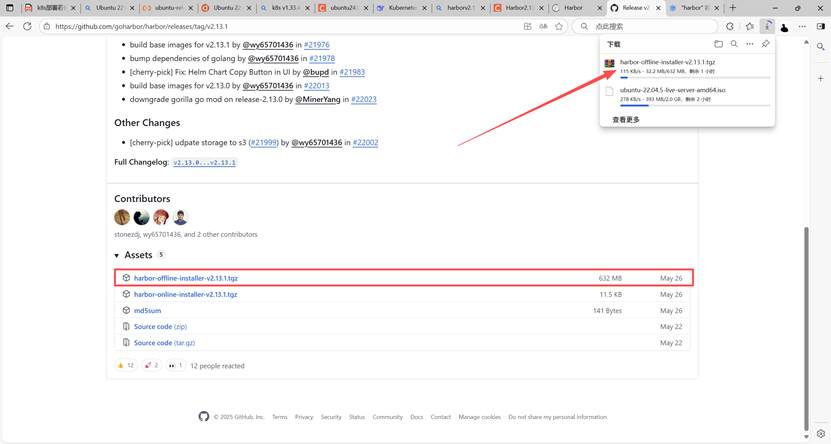Image resolution: width=831 pixels, height=444 pixels.
Task: Click the third contributor avatar
Action: (x=161, y=217)
